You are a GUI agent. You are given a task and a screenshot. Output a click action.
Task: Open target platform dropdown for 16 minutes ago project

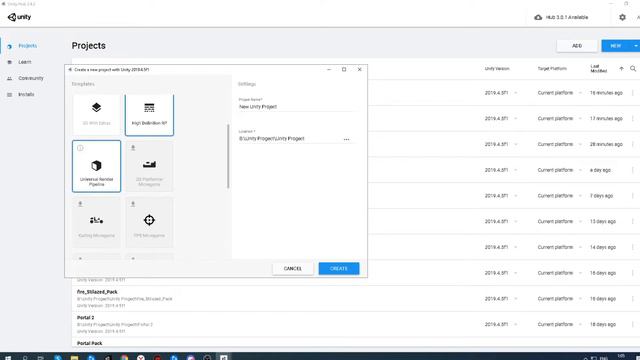580,93
